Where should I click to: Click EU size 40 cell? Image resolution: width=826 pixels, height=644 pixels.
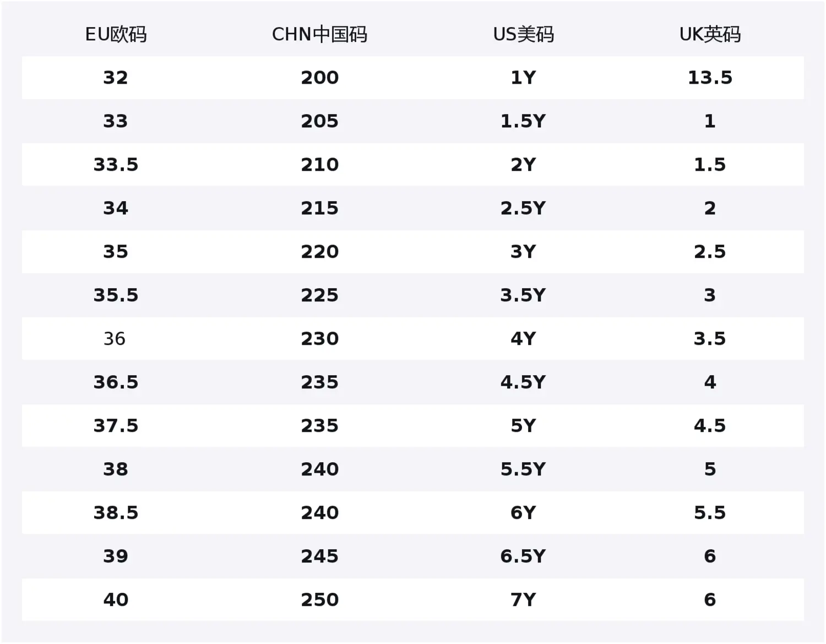click(116, 600)
